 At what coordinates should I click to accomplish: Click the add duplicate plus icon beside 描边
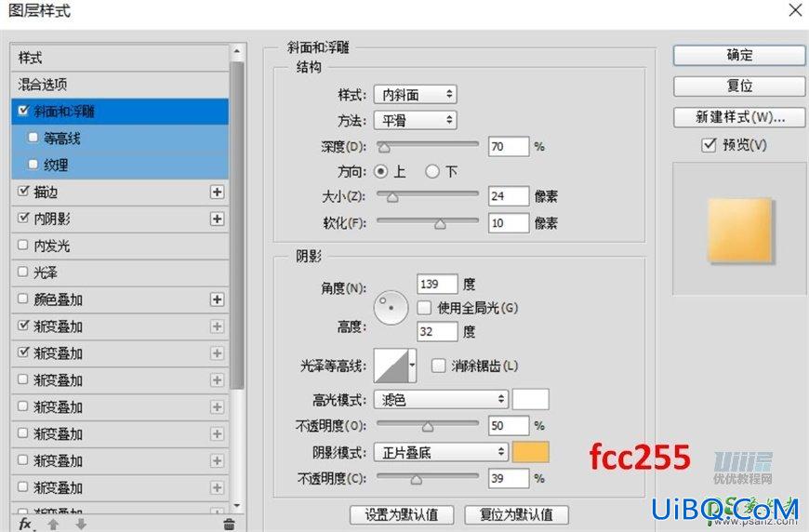click(218, 192)
